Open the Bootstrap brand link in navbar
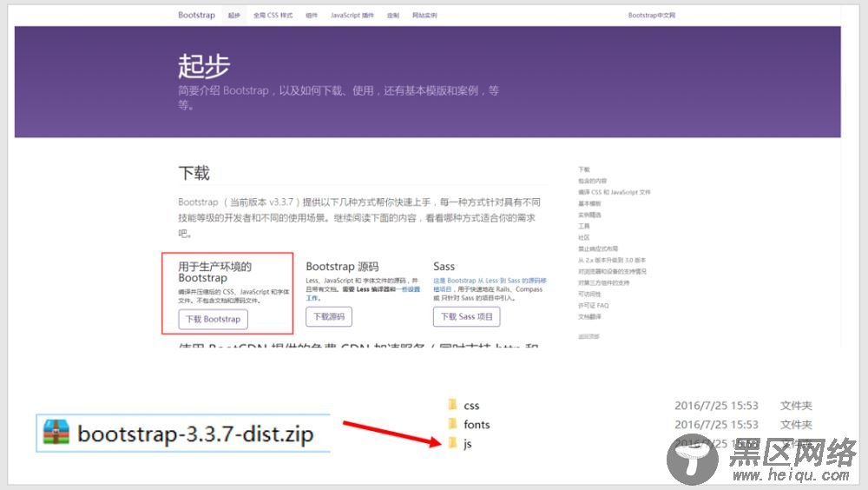Viewport: 868px width, 490px height. [196, 15]
